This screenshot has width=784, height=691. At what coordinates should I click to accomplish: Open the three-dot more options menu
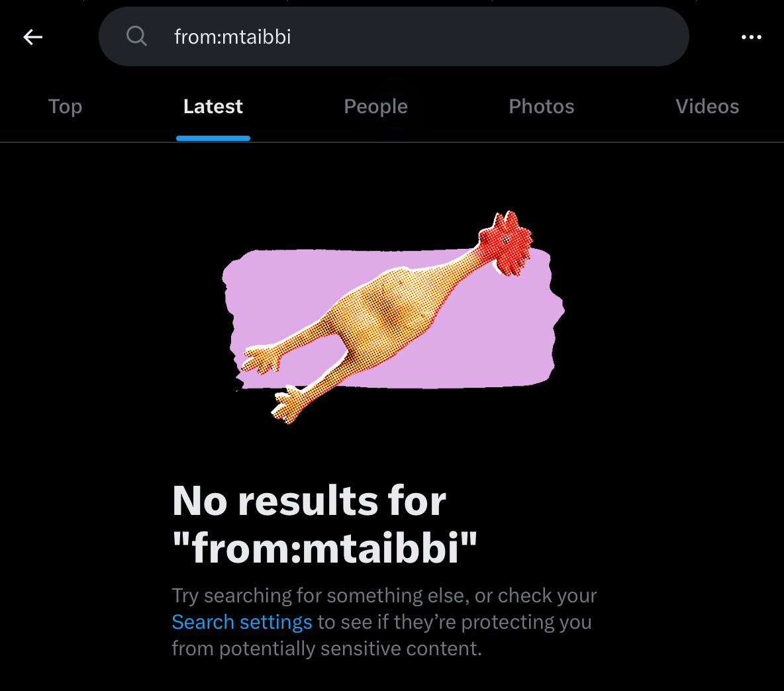(x=751, y=37)
